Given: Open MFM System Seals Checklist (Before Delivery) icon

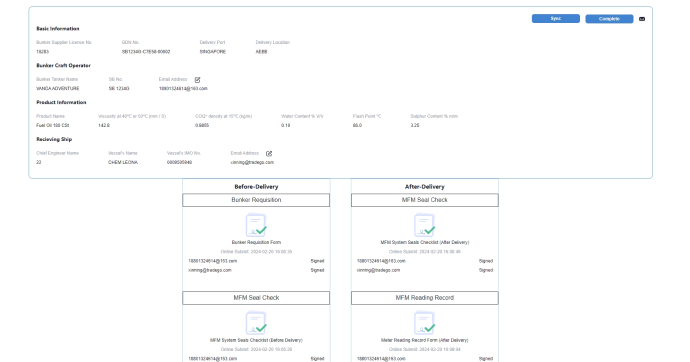Looking at the screenshot, I should (x=256, y=323).
